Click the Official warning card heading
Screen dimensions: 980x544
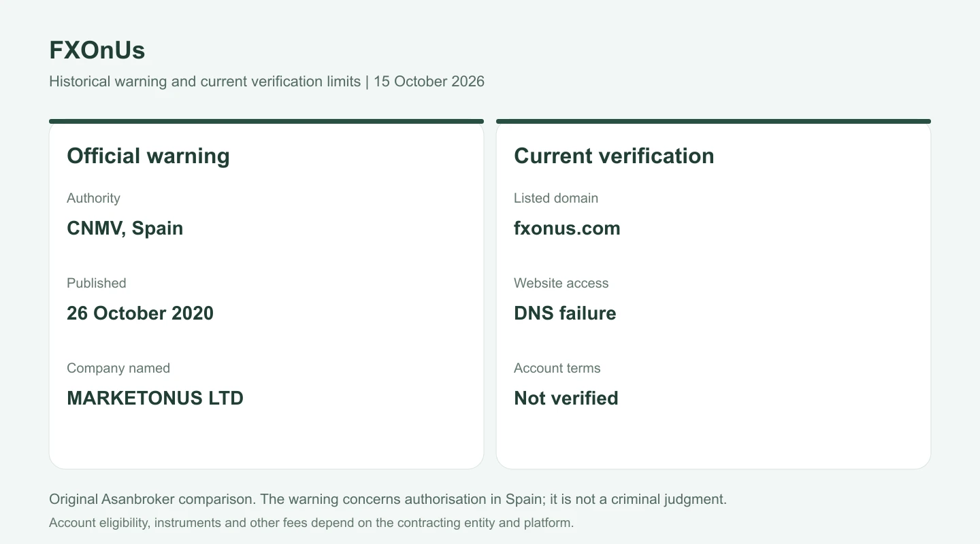(x=148, y=156)
